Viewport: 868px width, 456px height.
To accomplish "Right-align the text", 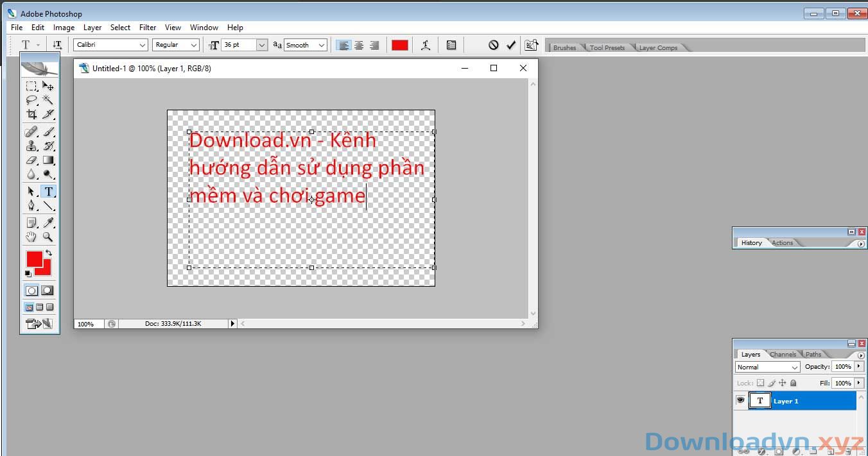I will [x=374, y=45].
